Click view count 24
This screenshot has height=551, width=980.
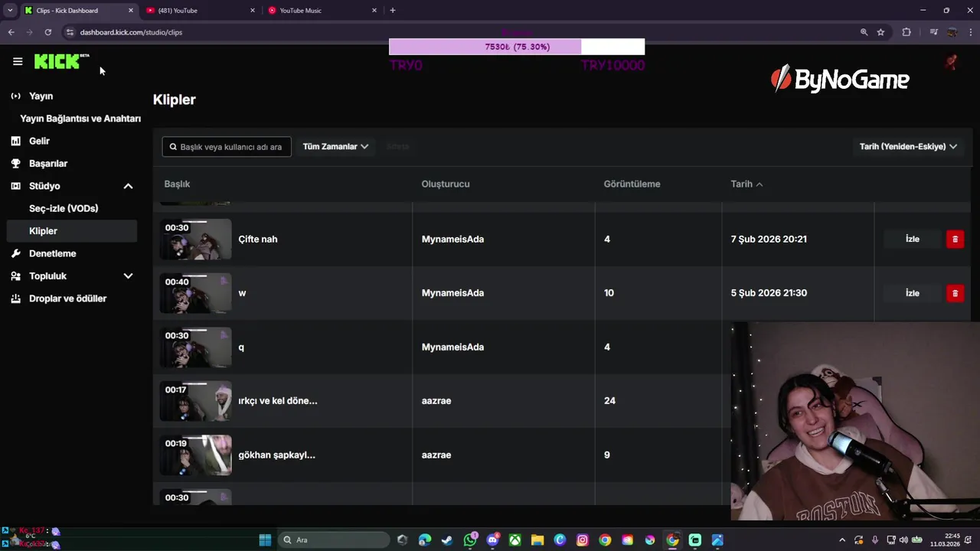[609, 400]
